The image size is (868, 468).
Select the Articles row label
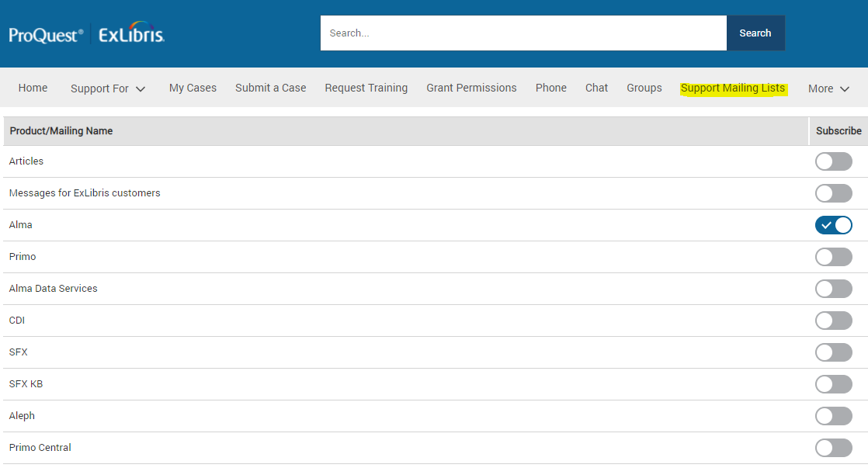[x=26, y=161]
